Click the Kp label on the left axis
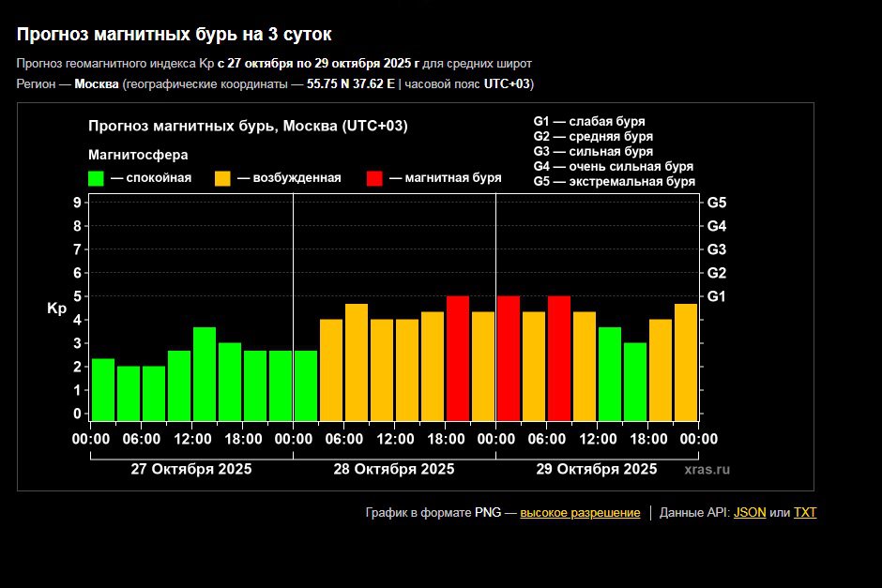Screen dimensions: 882x588 (56, 309)
